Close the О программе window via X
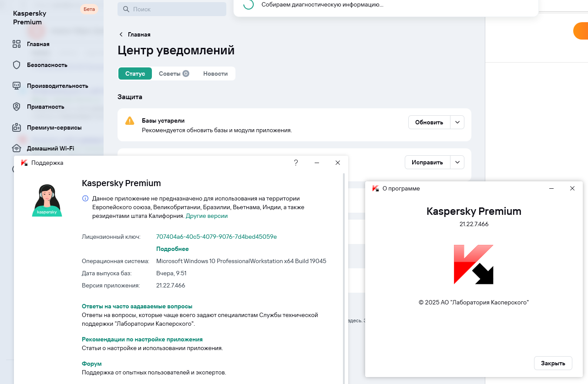The width and height of the screenshot is (588, 384). pos(572,188)
